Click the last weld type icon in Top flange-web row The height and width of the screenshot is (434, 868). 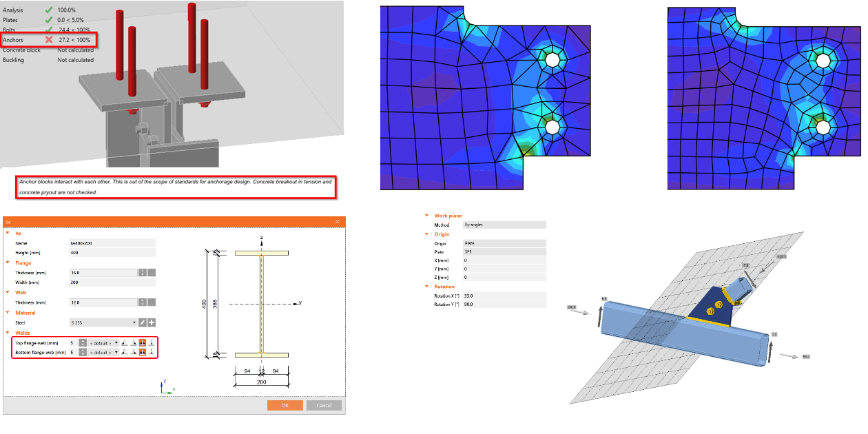[x=152, y=342]
